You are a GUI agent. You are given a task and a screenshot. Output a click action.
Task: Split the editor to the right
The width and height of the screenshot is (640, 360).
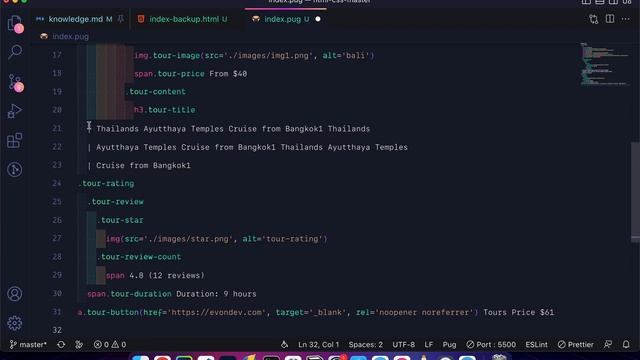tap(610, 19)
